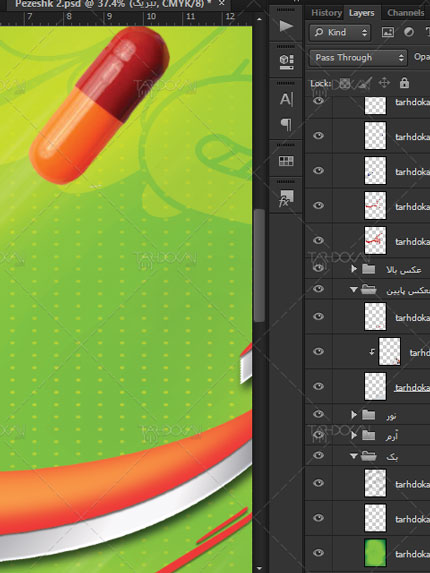Lock all with the padlock icon
Screen dimensions: 430x573
point(404,83)
